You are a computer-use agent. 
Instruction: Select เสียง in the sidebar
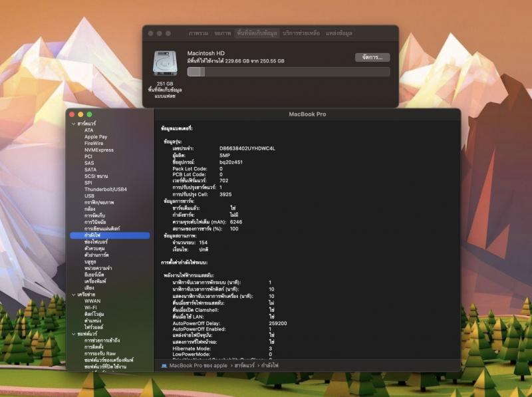(x=89, y=288)
